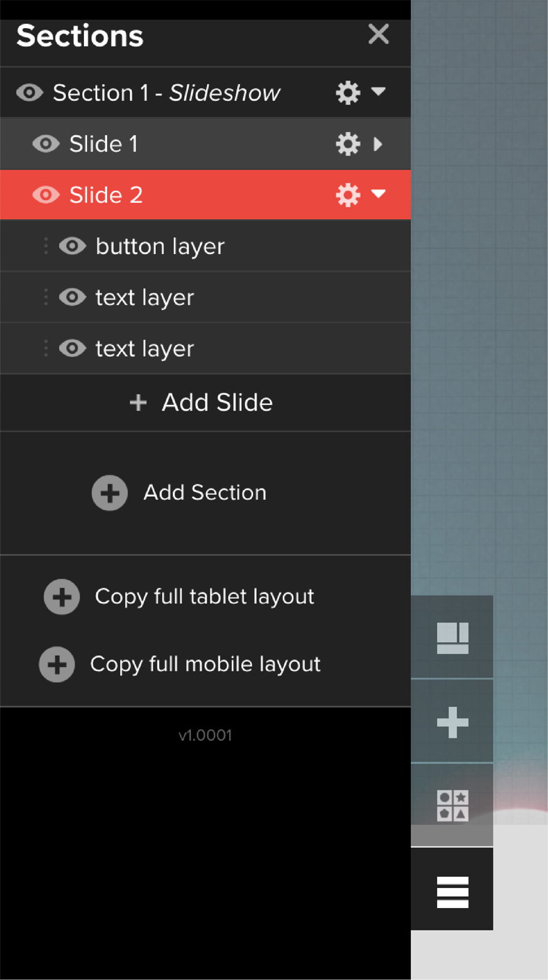
Task: Hide the button layer with its eye icon
Action: pyautogui.click(x=73, y=246)
